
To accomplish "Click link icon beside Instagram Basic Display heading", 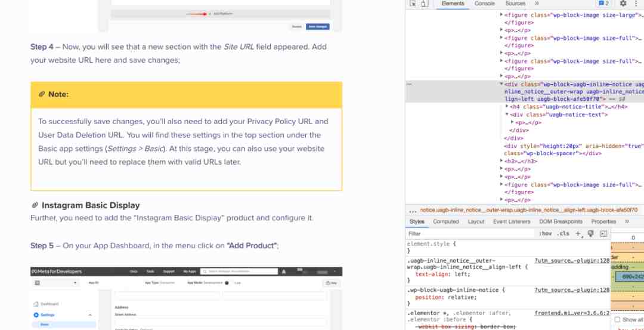I will point(35,205).
